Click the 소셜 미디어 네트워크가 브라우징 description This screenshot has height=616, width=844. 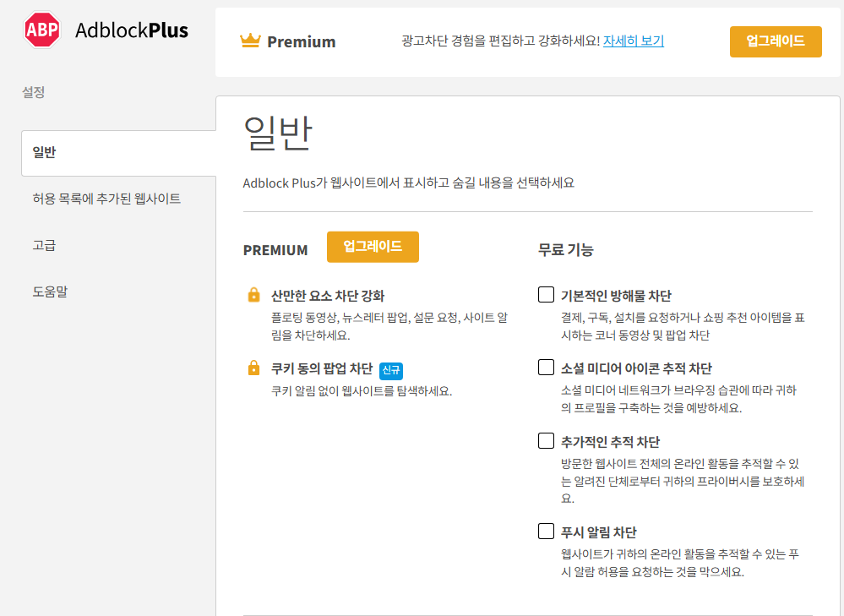(x=678, y=399)
